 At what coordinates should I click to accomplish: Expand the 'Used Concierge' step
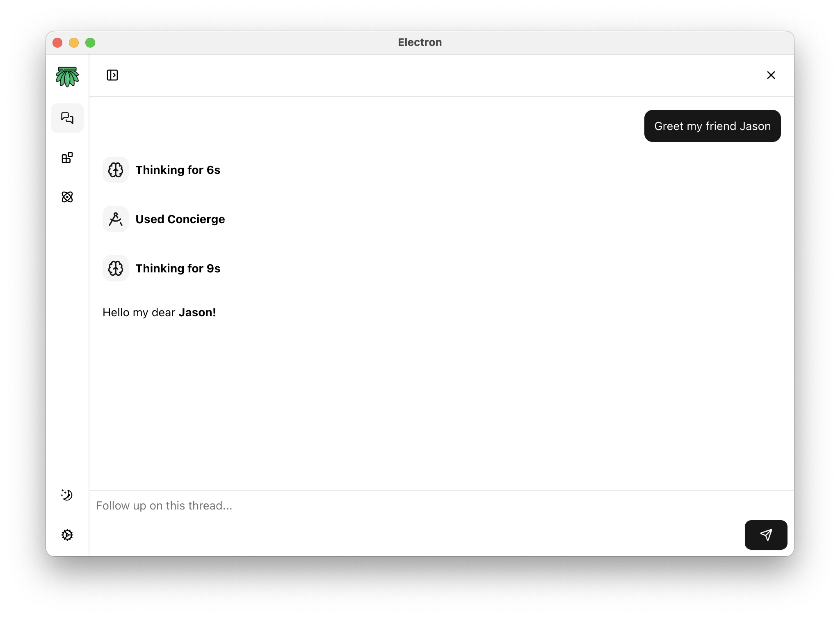click(180, 219)
